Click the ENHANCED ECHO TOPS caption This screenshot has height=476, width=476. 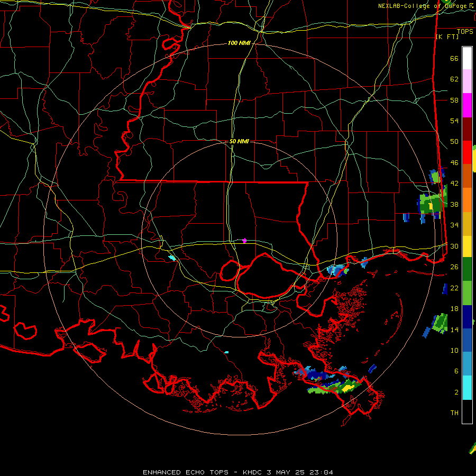tap(186, 472)
